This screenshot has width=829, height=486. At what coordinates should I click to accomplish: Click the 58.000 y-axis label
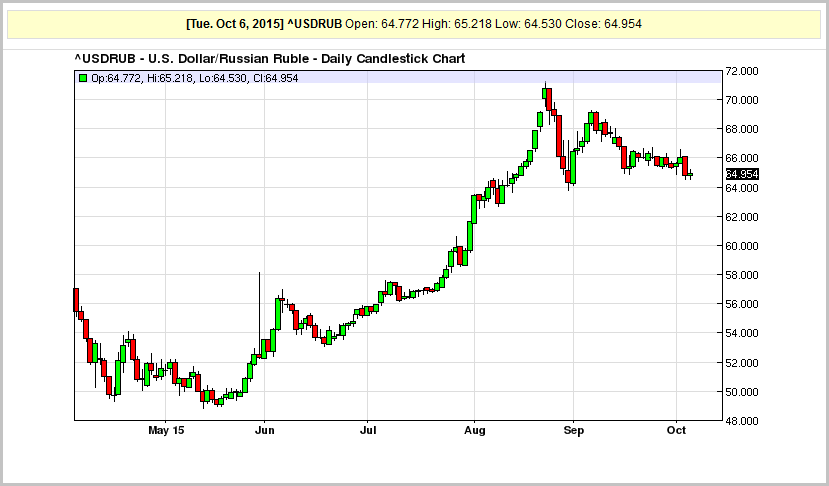pos(743,275)
